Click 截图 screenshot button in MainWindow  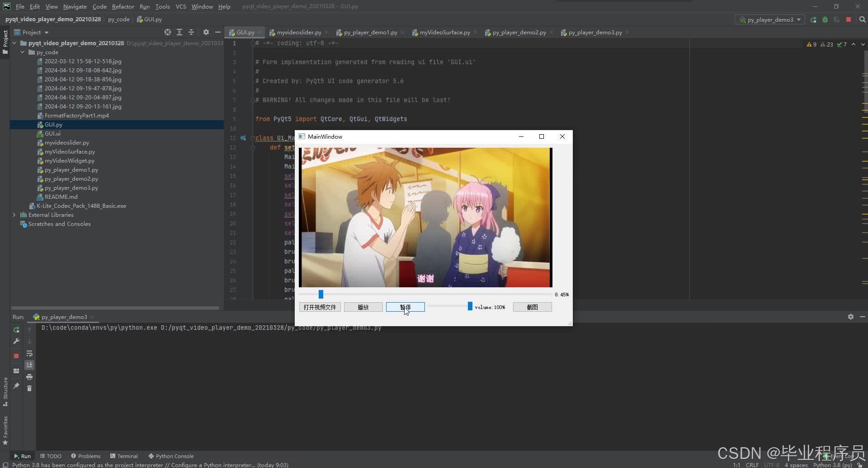point(533,307)
